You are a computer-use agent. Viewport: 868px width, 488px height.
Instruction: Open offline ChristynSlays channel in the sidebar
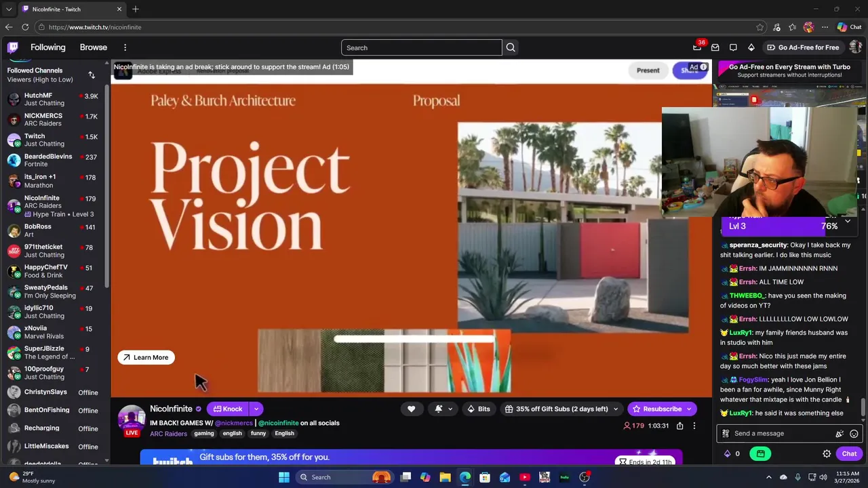pyautogui.click(x=54, y=392)
